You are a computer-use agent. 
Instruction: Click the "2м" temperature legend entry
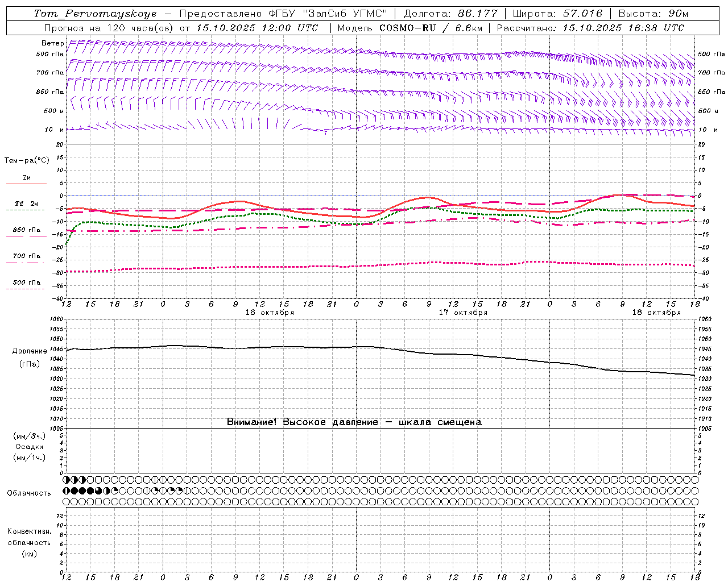(x=27, y=177)
